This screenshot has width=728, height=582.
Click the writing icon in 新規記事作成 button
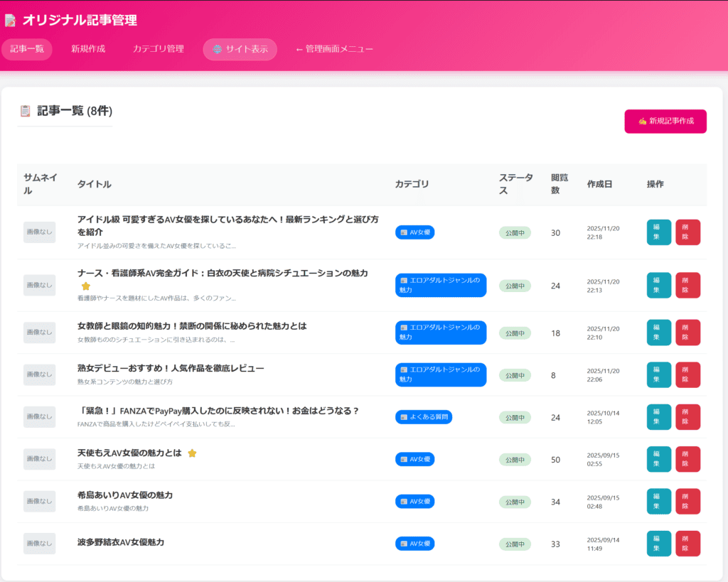(642, 121)
